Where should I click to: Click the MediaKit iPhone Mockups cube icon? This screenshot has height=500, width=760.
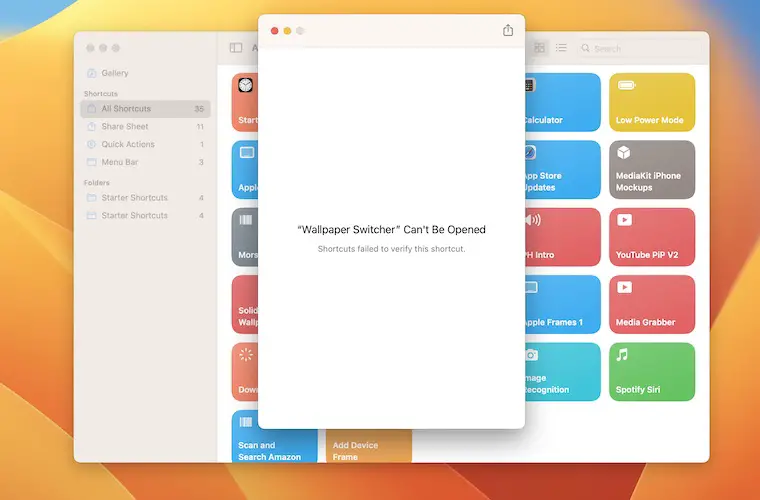[x=624, y=153]
